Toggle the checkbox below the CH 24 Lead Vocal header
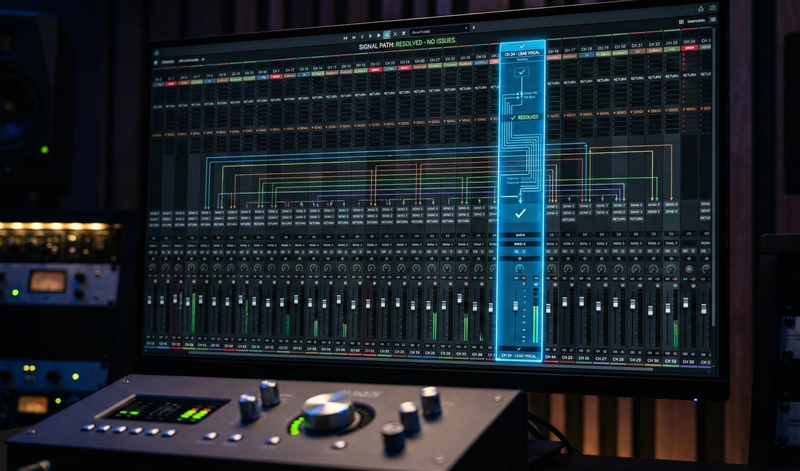 pyautogui.click(x=521, y=71)
